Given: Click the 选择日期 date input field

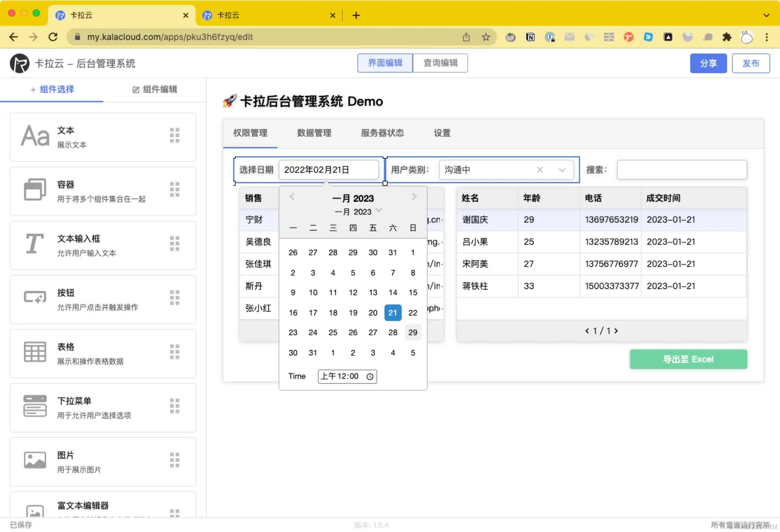Looking at the screenshot, I should [x=328, y=170].
